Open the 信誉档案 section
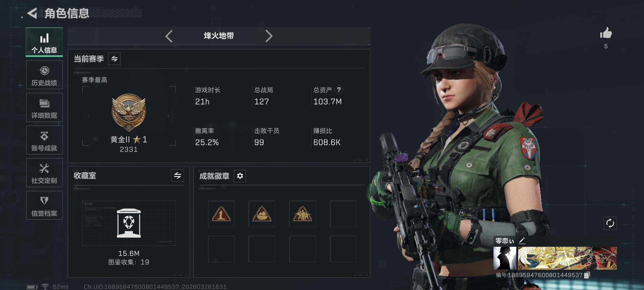 pos(44,205)
